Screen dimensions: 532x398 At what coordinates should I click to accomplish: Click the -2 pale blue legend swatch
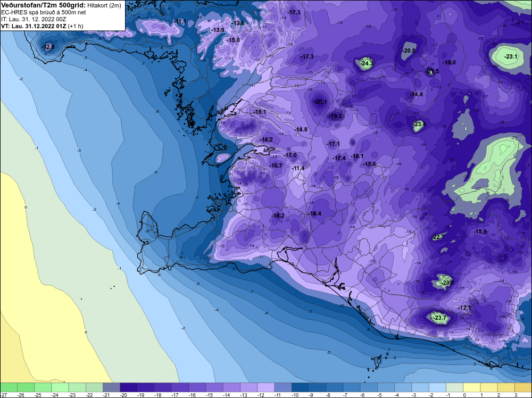[x=438, y=387]
